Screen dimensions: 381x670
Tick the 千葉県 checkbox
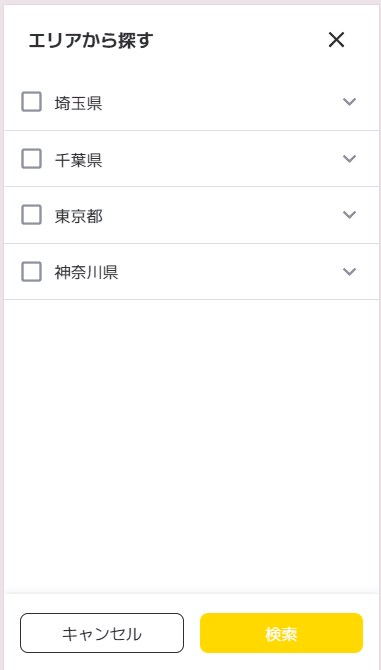tap(32, 159)
